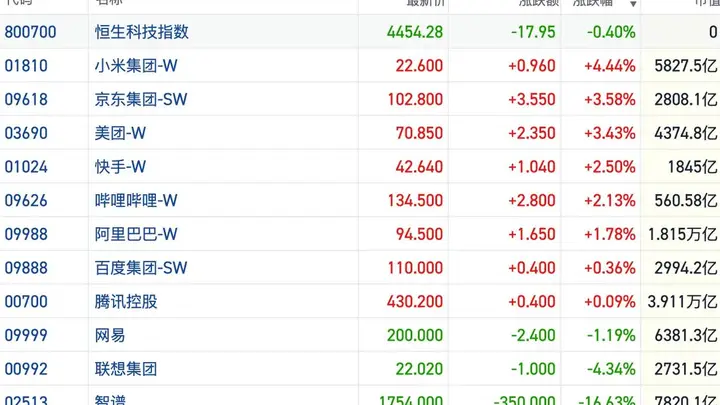This screenshot has height=405, width=720.
Task: Click the +0.960 change value
Action: click(532, 66)
